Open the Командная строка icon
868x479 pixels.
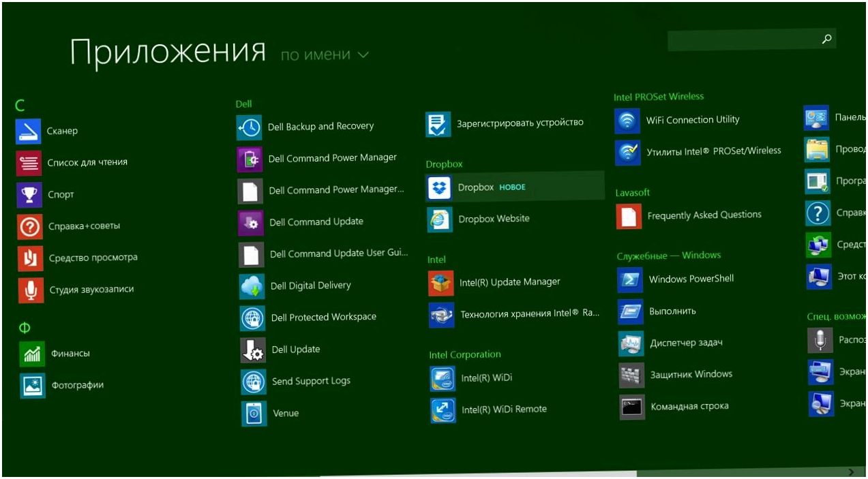coord(632,407)
